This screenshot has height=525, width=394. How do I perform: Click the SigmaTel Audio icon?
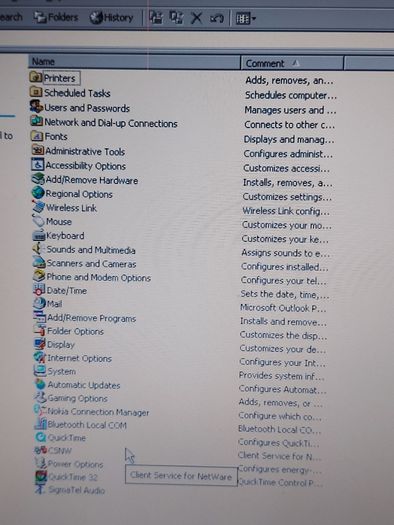pos(42,490)
